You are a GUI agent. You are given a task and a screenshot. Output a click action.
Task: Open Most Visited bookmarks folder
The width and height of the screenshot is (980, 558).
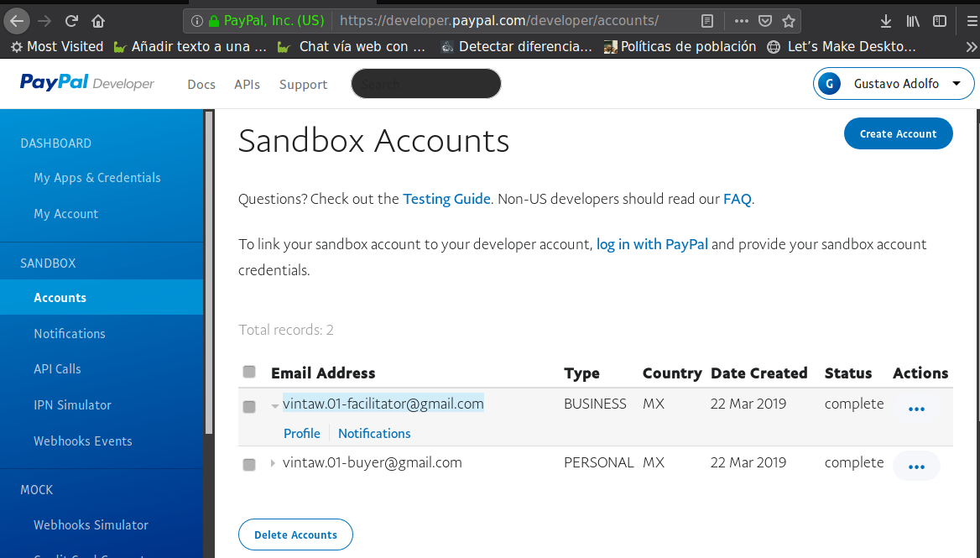pos(57,47)
